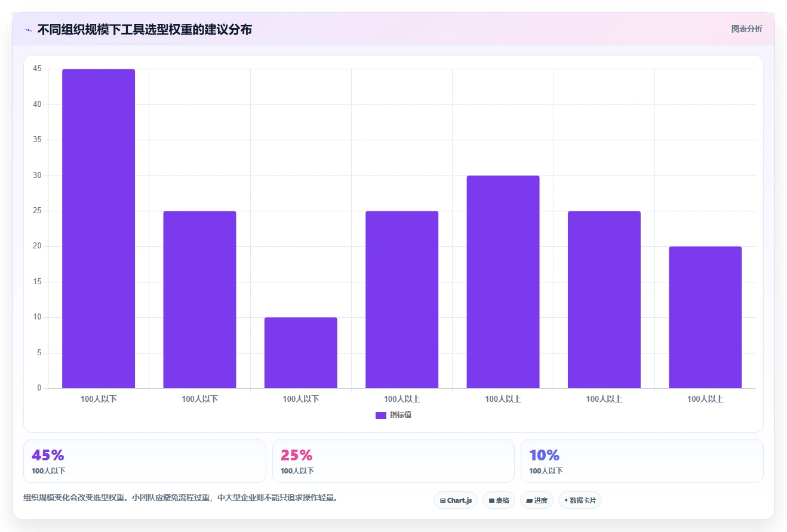
Task: Select the Chart.js tag
Action: coord(456,500)
